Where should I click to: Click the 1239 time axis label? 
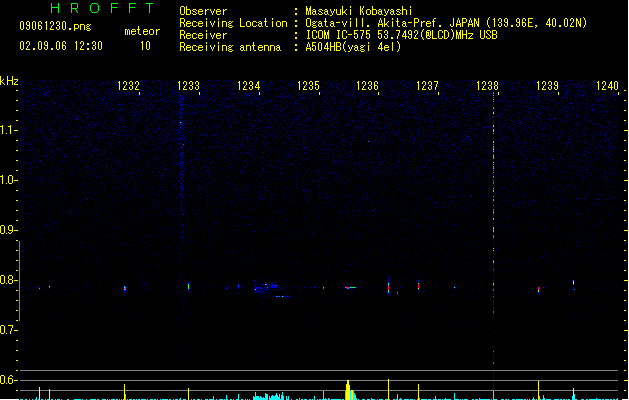pos(547,86)
